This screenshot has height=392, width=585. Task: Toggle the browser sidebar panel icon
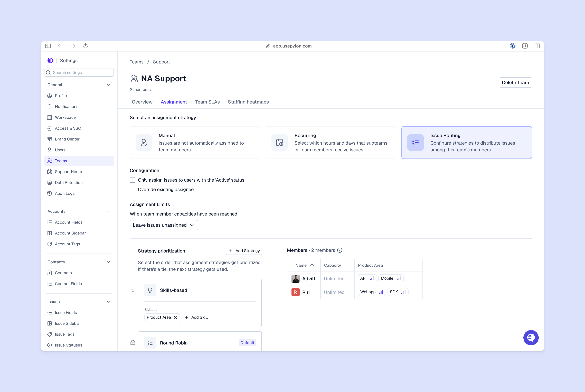point(48,46)
